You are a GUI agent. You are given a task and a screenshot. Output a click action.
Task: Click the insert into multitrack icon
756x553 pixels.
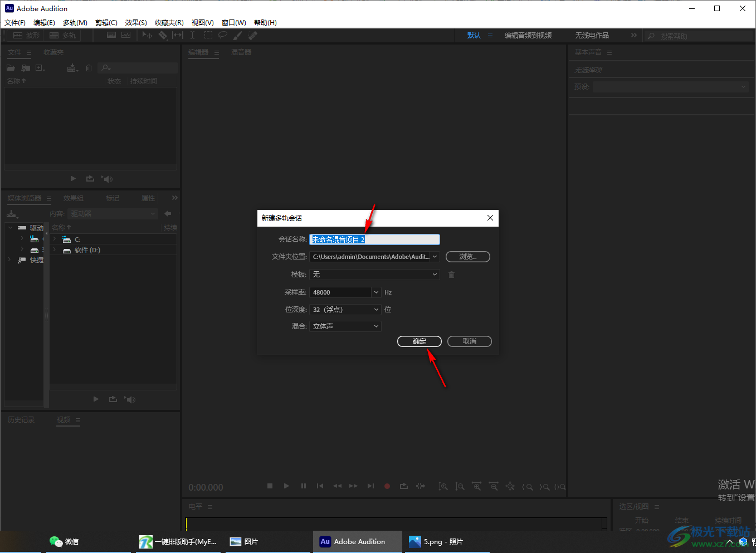(x=72, y=68)
